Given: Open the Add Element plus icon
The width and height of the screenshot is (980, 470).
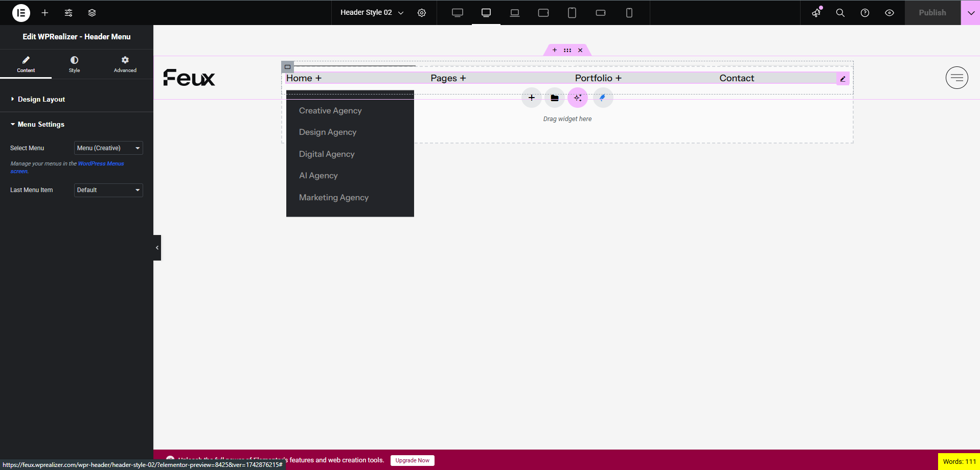Looking at the screenshot, I should [x=45, y=13].
